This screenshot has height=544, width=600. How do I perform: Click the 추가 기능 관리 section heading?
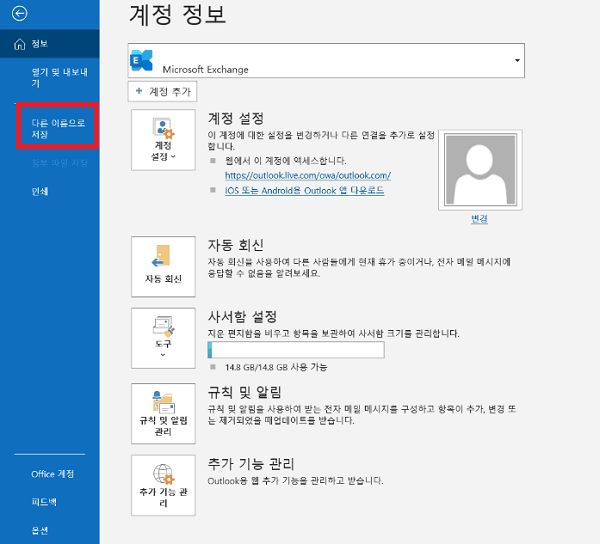(x=251, y=464)
